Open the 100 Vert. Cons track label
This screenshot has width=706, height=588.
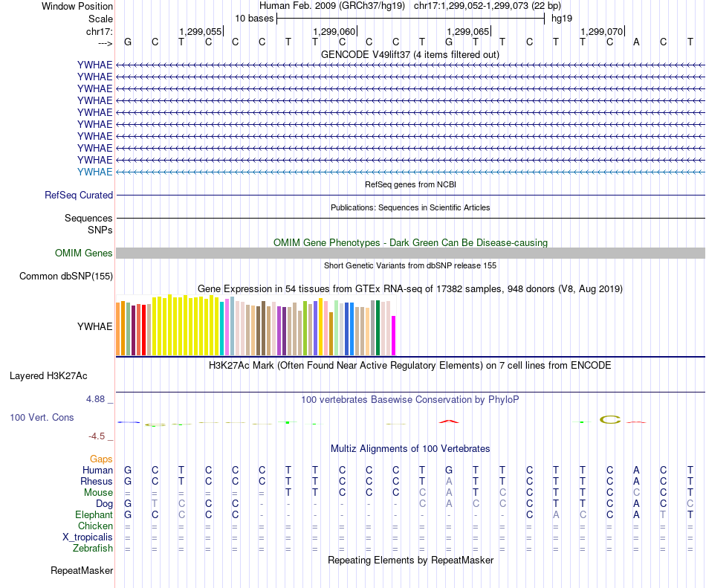42,417
